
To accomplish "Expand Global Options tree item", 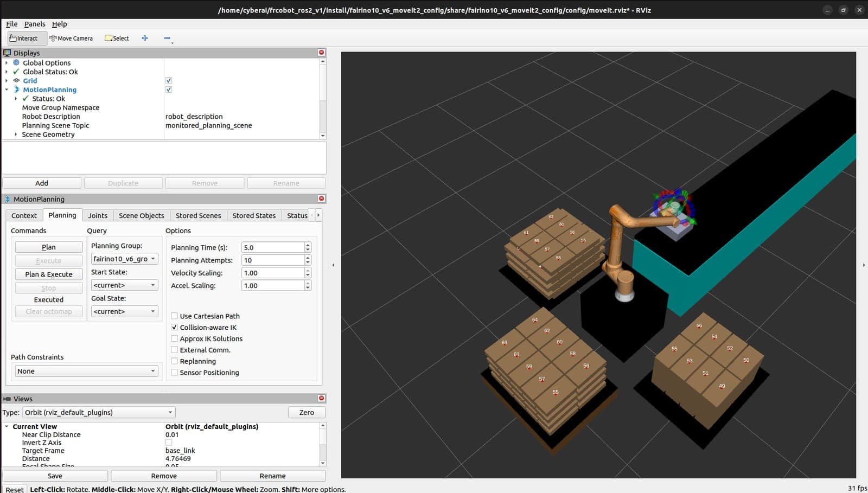I will pos(7,63).
